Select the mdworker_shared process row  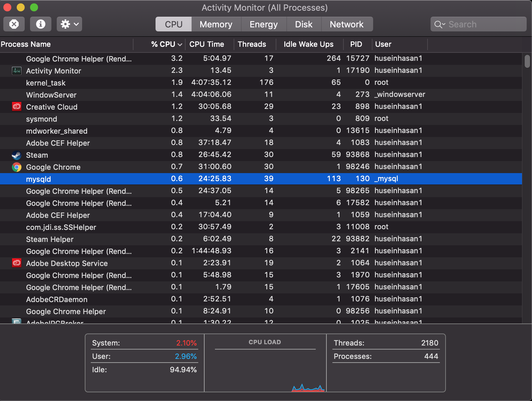(261, 131)
